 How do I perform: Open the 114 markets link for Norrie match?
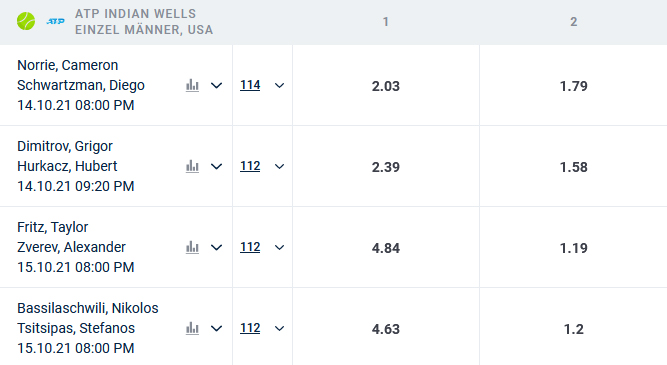tap(250, 85)
